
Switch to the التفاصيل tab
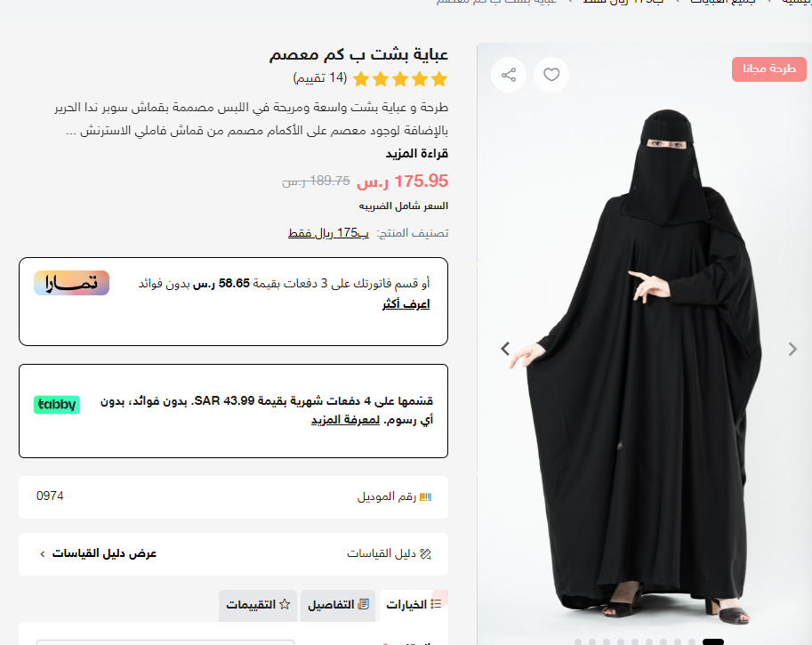click(338, 605)
